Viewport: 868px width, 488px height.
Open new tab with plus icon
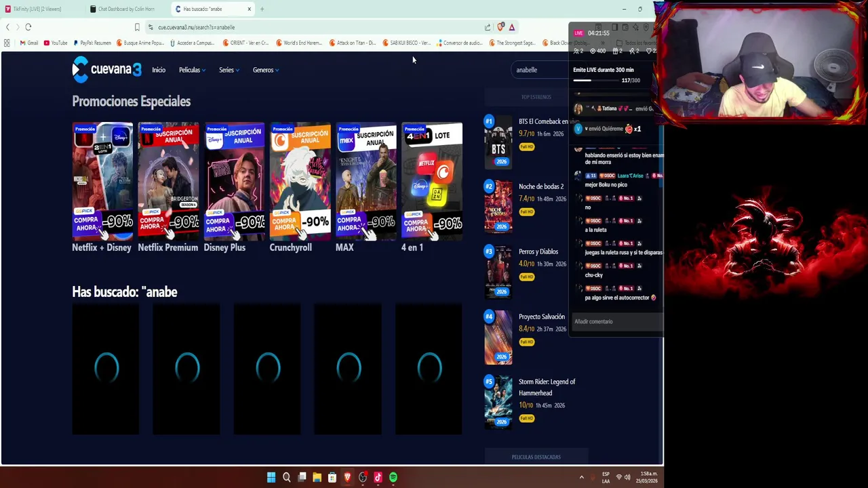pyautogui.click(x=262, y=9)
